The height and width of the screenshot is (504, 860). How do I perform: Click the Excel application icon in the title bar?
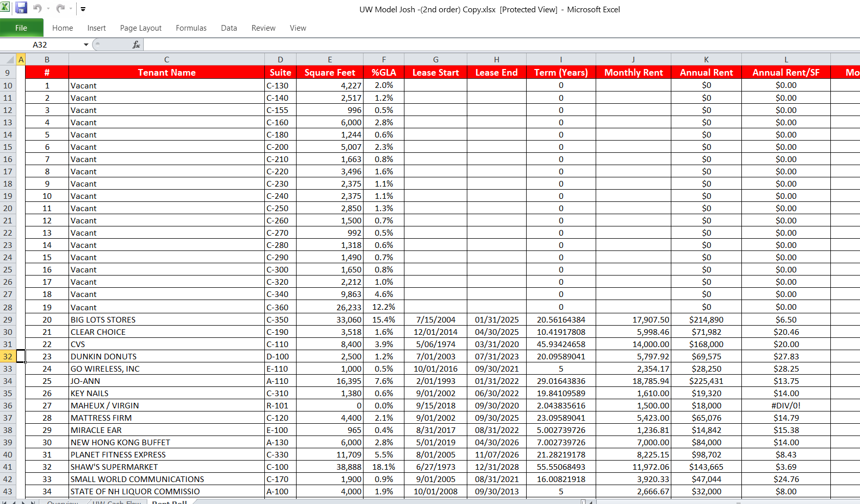(5, 8)
